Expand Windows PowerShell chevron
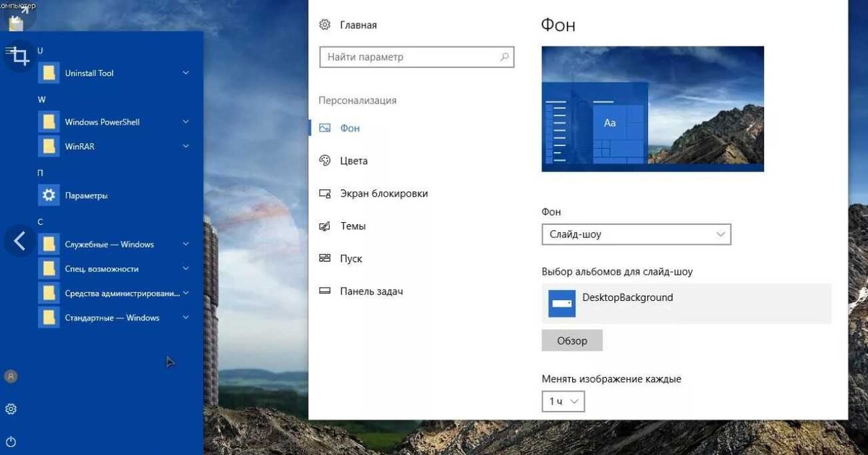 [x=186, y=122]
